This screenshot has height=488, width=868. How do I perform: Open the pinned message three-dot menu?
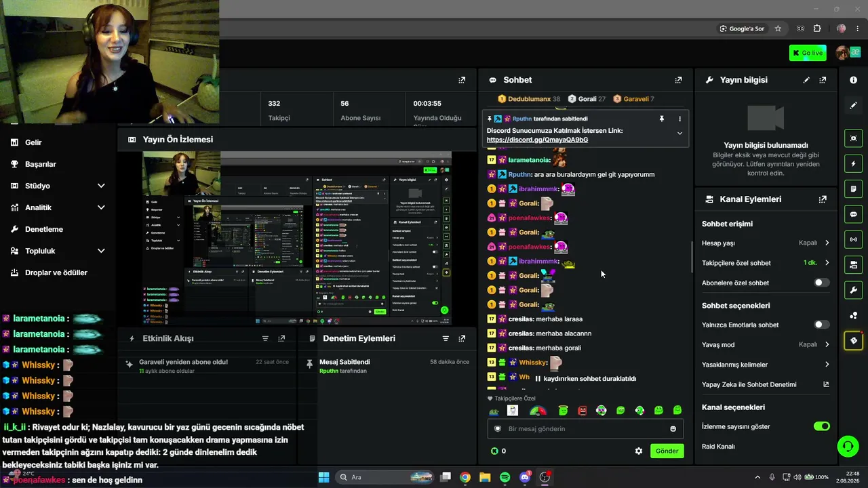coord(679,119)
